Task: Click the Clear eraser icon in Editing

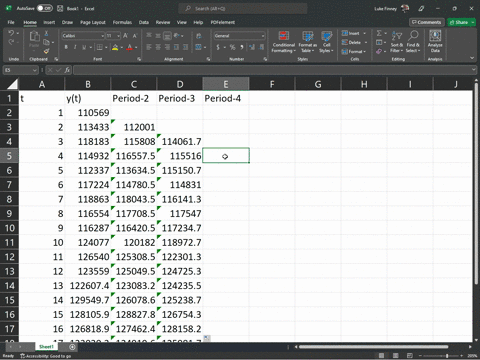Action: 379,51
